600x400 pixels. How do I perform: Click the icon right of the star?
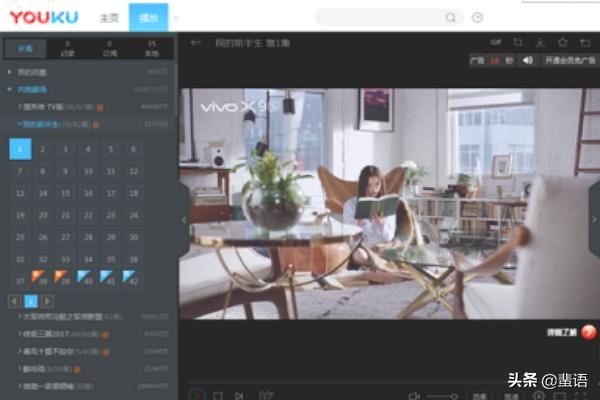pyautogui.click(x=585, y=42)
